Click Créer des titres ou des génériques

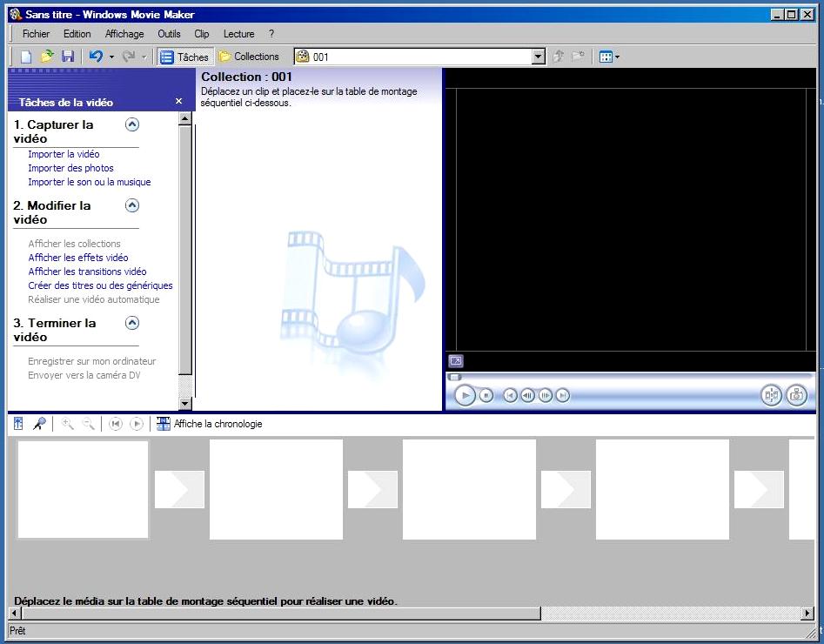click(x=100, y=285)
